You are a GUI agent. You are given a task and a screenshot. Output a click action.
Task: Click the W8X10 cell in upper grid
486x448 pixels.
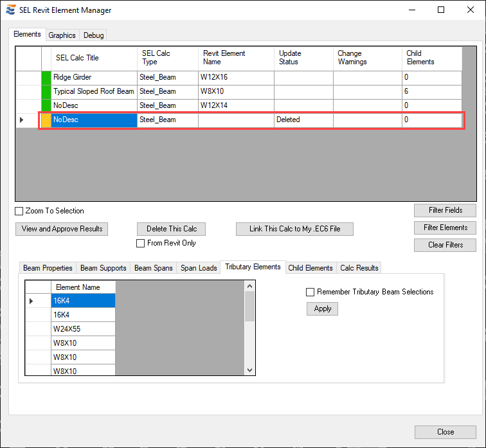[236, 91]
